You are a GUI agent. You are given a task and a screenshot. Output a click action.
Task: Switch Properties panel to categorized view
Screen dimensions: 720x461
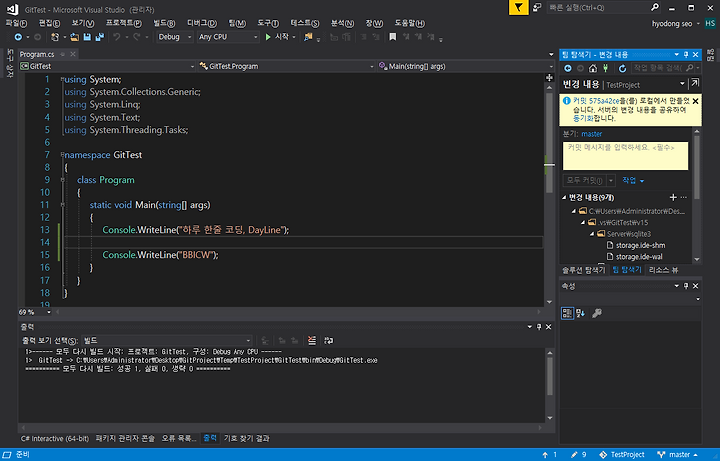coord(567,313)
